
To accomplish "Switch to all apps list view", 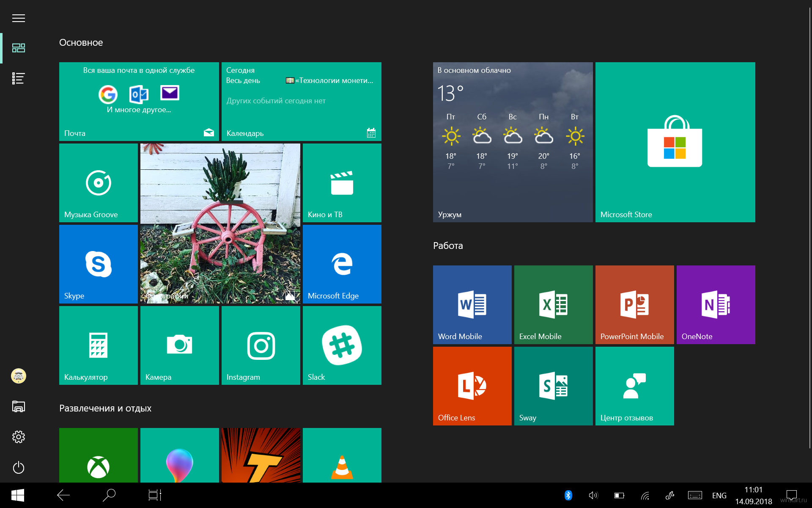I will (x=19, y=78).
